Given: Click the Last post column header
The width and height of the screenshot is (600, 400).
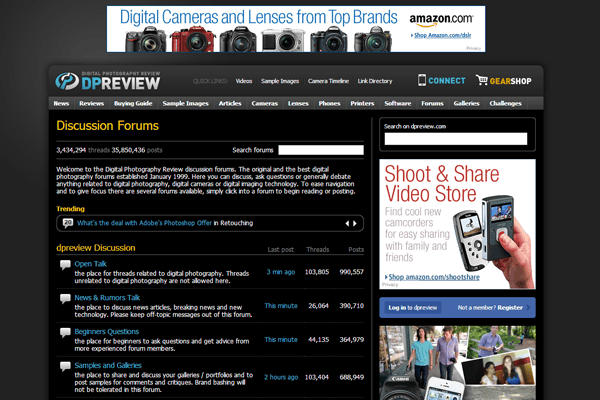Looking at the screenshot, I should coord(280,250).
